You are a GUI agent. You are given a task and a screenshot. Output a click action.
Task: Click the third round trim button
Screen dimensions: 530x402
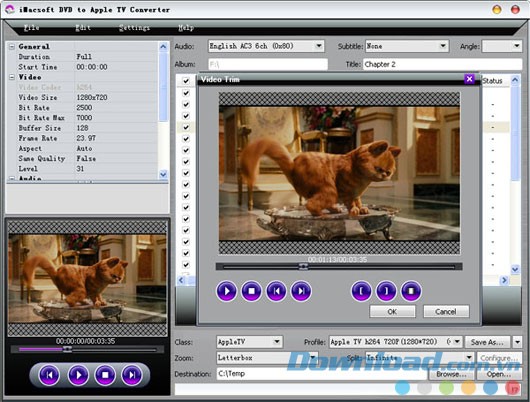411,291
